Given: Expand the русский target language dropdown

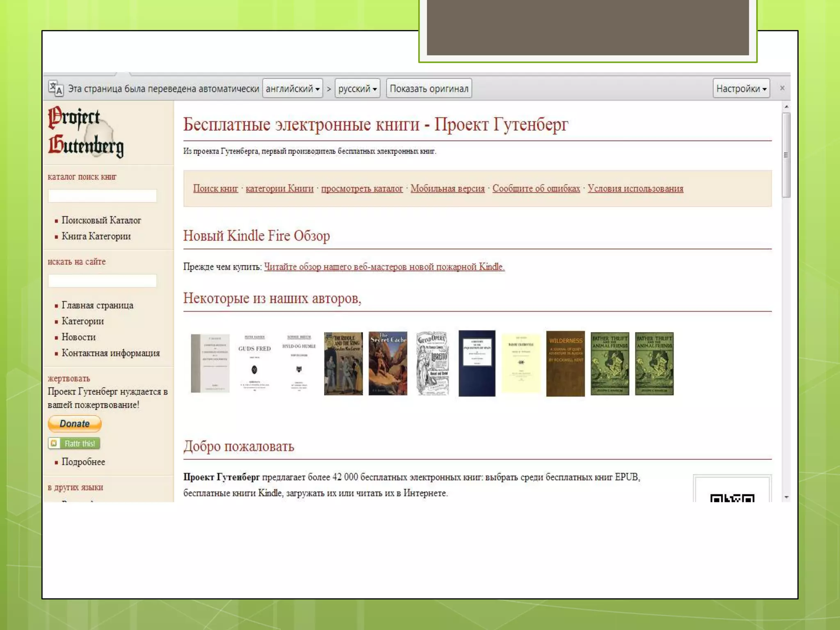Looking at the screenshot, I should coord(357,89).
